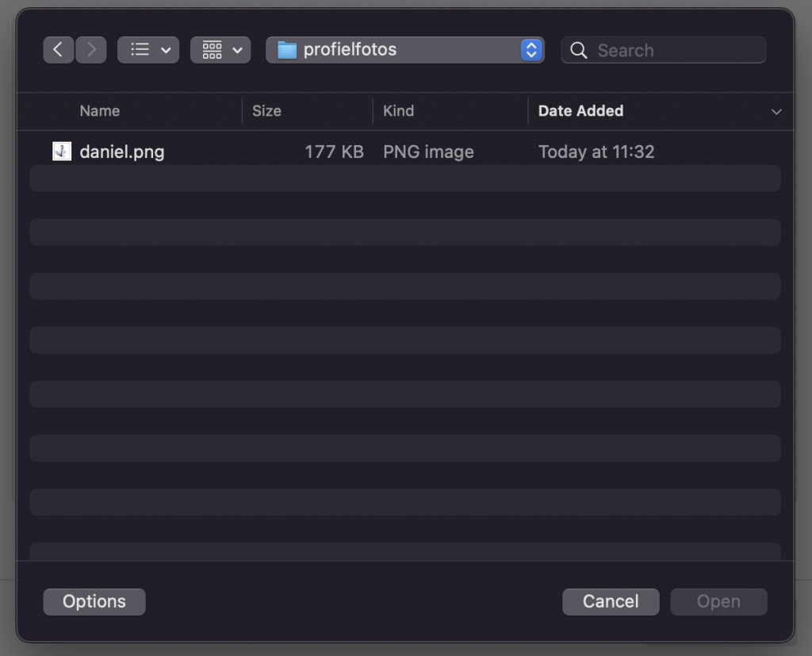Screen dimensions: 812x656
Task: Click the blue up-down arrows of the folder popup
Action: (530, 50)
